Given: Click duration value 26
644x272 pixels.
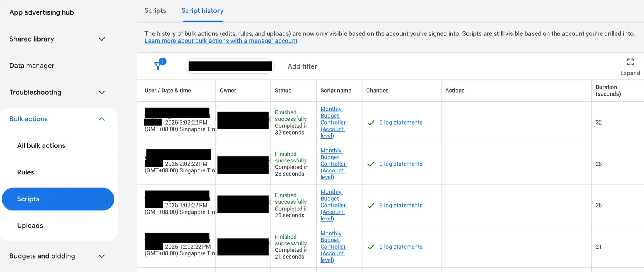Looking at the screenshot, I should click(599, 206).
